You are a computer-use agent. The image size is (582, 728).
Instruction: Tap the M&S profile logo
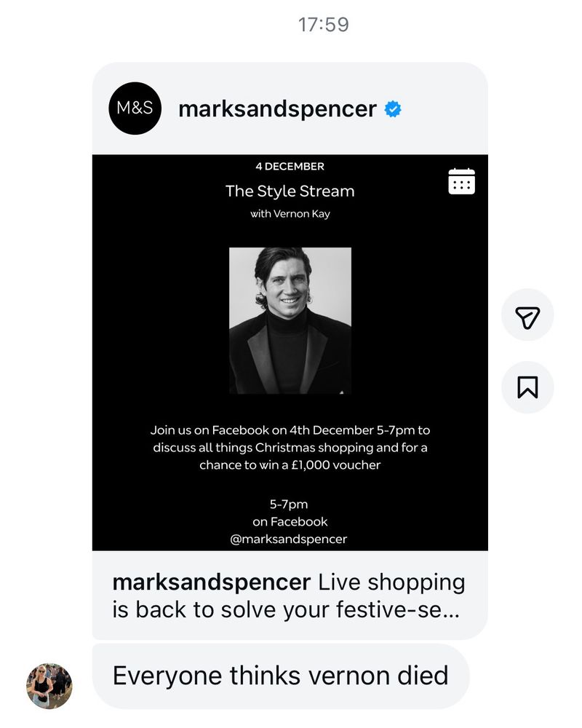[x=135, y=108]
